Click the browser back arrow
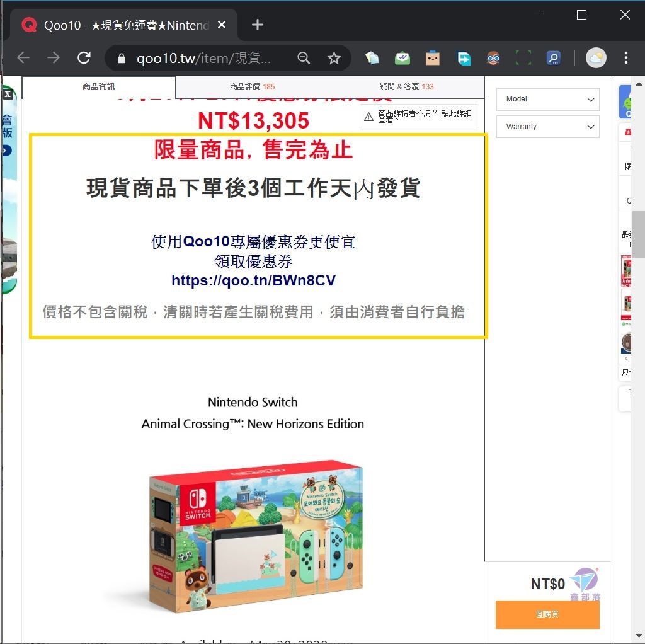645x644 pixels. 23,58
